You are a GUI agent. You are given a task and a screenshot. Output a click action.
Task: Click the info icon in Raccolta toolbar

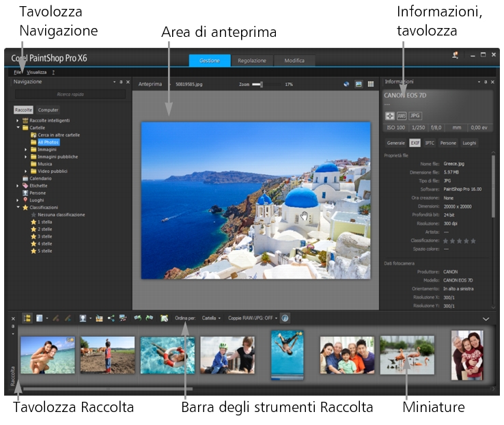click(x=285, y=318)
